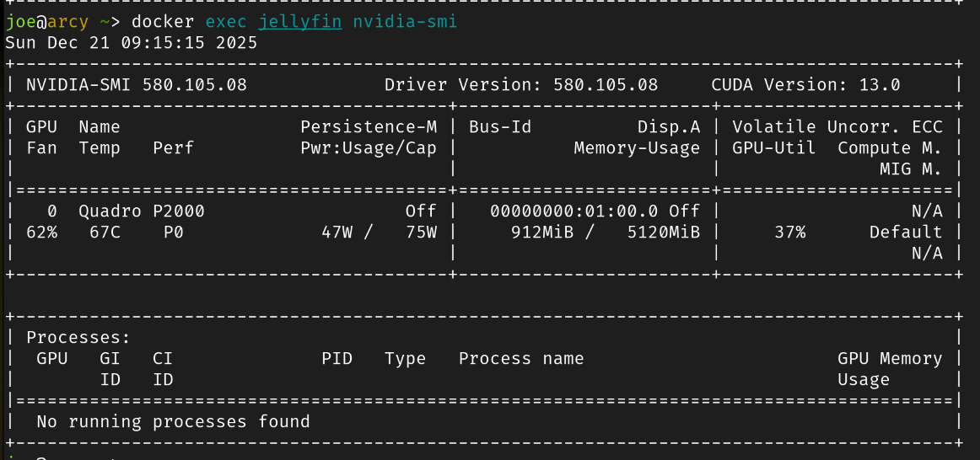Image resolution: width=980 pixels, height=460 pixels.
Task: Click the No running processes found message
Action: pos(173,422)
